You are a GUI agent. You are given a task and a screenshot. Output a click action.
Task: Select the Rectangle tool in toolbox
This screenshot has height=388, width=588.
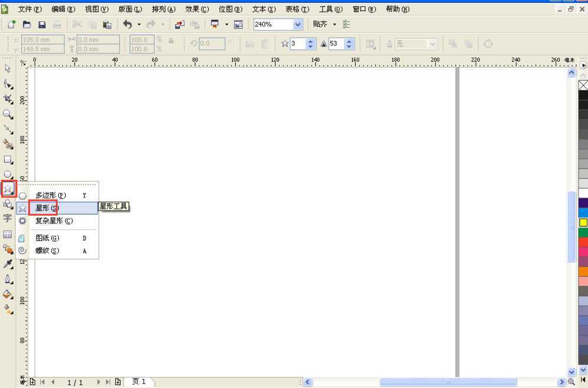[8, 159]
